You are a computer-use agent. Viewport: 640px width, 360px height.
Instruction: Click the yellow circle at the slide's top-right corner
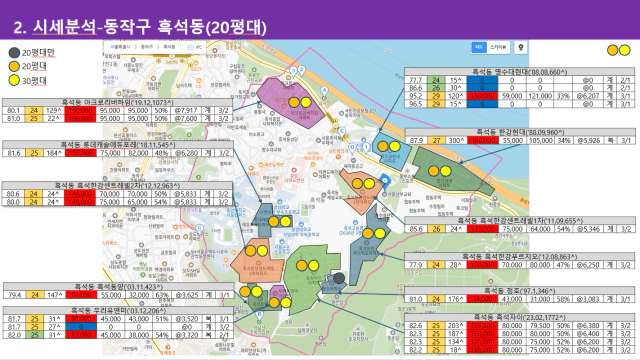tap(624, 50)
